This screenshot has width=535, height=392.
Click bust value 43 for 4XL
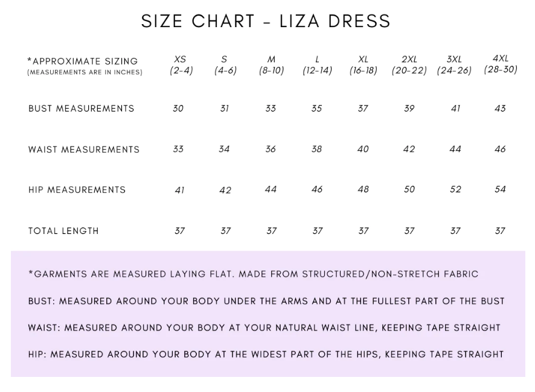pyautogui.click(x=500, y=109)
